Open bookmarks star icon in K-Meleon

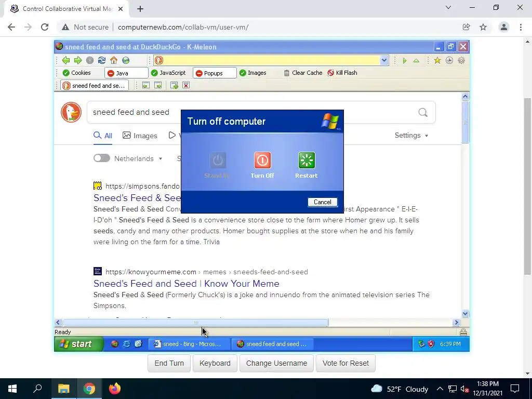click(437, 60)
